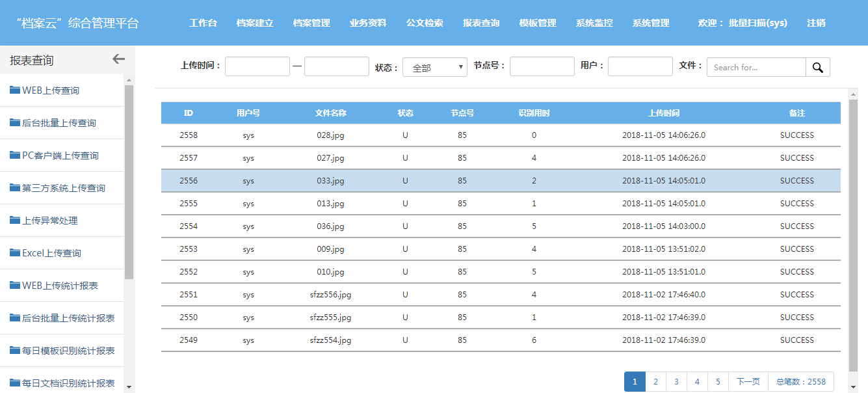Screen dimensions: 868x393
Task: Click folder icon beside PC客户端上传查询
Action: click(15, 155)
